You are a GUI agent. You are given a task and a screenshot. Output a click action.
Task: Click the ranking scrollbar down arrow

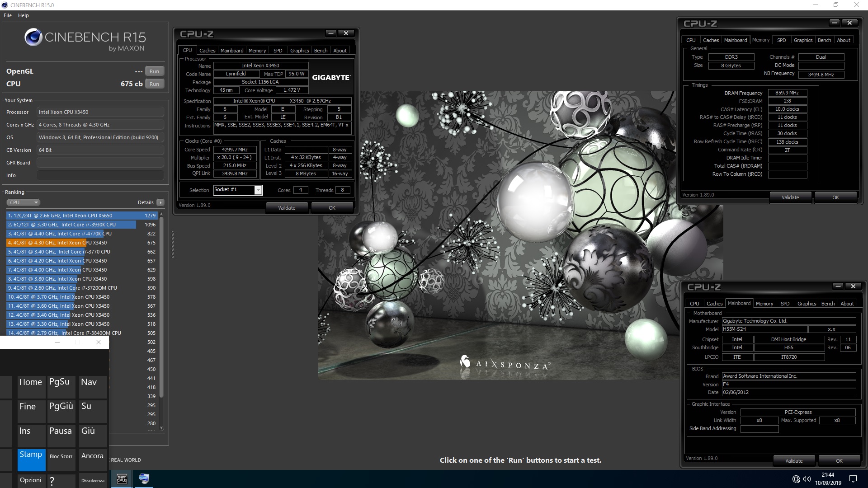(x=161, y=427)
